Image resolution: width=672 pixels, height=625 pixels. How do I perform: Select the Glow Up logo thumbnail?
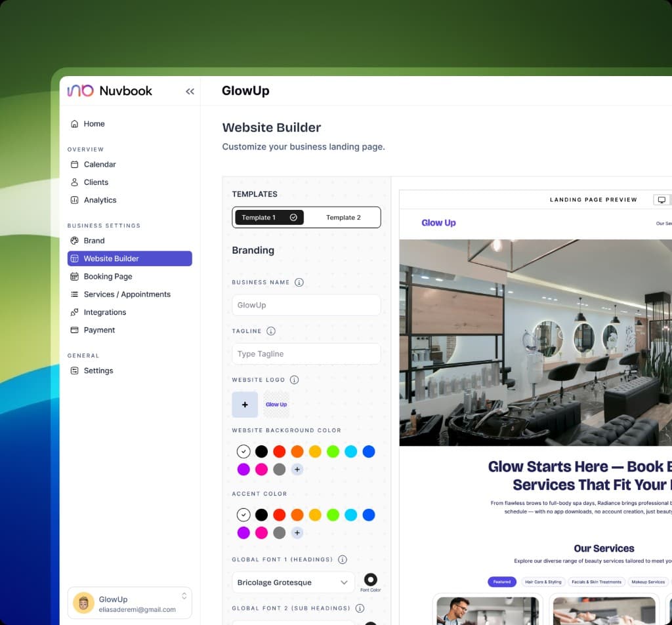coord(276,405)
